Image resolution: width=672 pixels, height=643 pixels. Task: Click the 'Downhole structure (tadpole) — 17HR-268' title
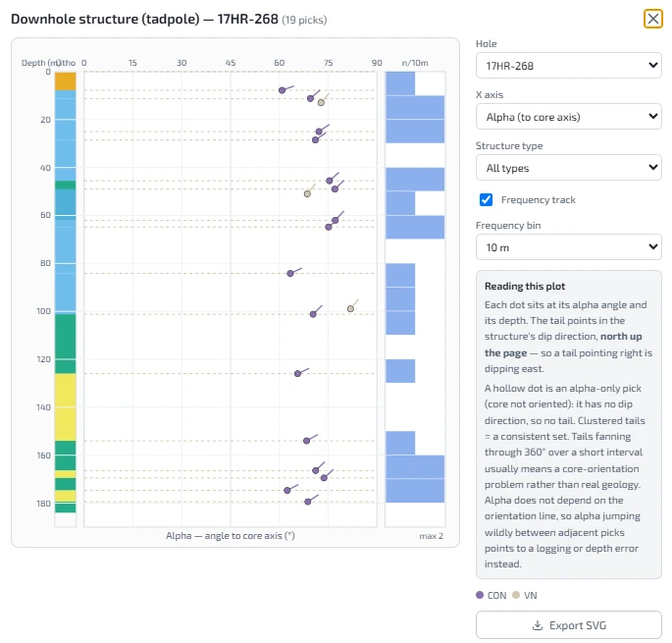[144, 19]
